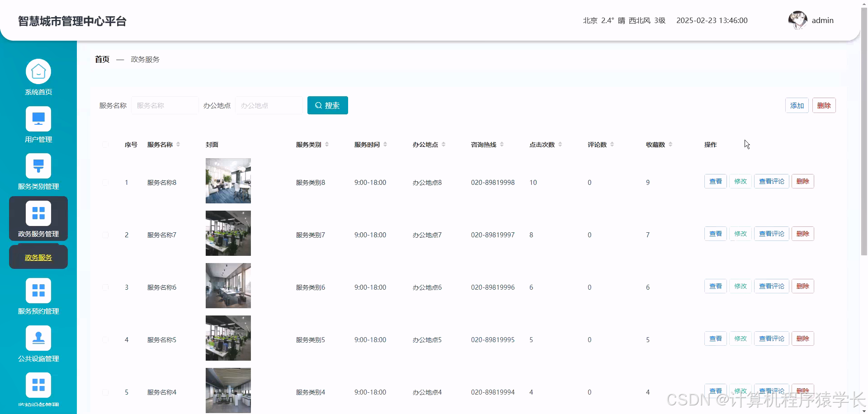This screenshot has height=414, width=868.
Task: Select the 政务服务管理 grid icon
Action: 38,213
